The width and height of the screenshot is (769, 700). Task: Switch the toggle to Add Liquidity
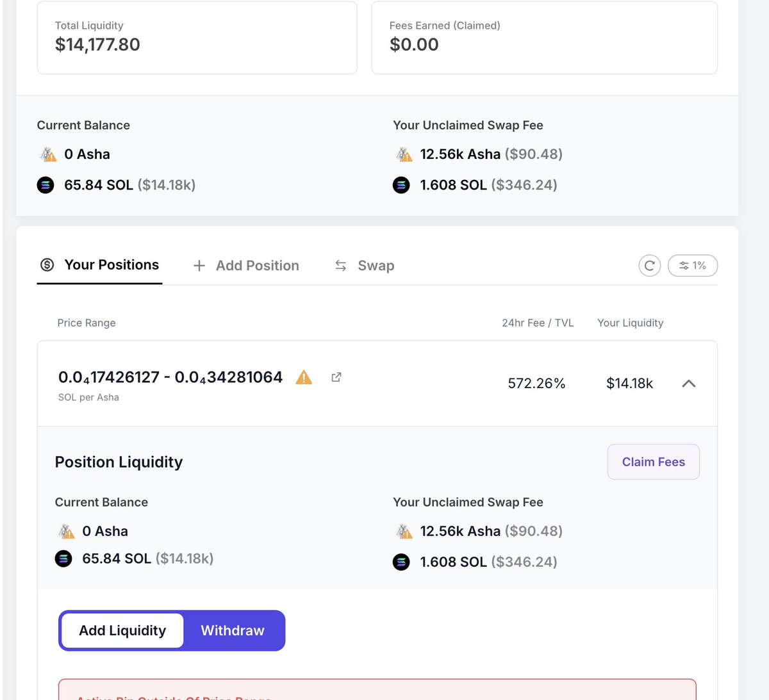tap(122, 631)
